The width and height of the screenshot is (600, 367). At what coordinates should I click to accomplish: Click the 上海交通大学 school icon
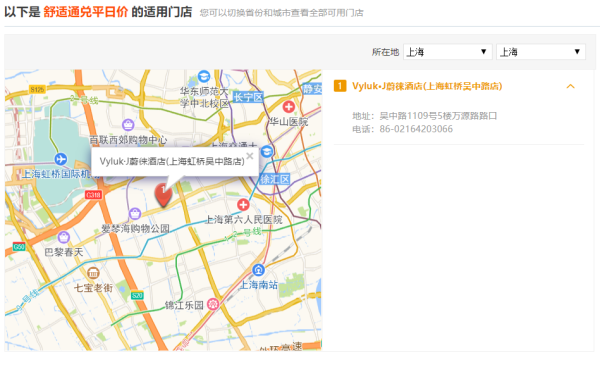[267, 151]
